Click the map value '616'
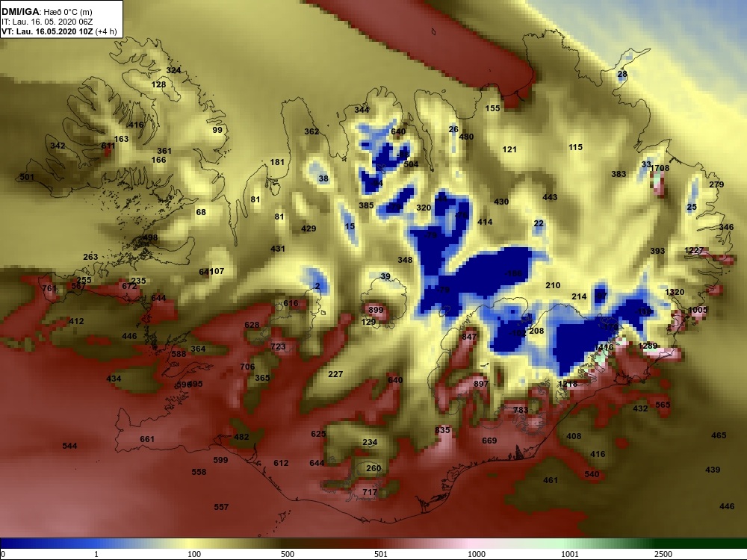The image size is (747, 560). 291,303
